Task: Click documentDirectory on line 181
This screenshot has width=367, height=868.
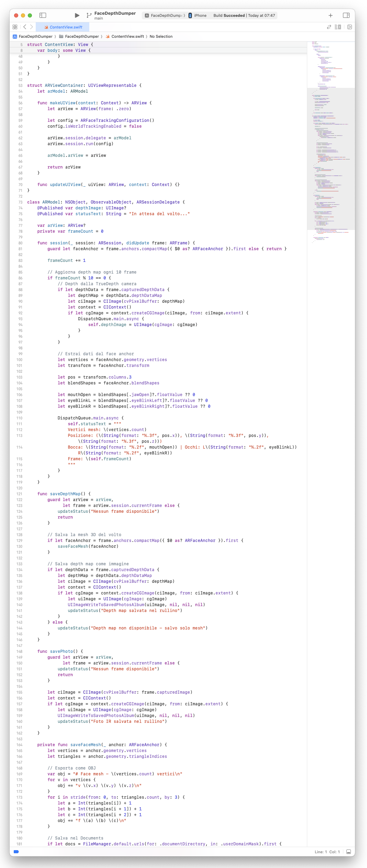Action: point(183,844)
